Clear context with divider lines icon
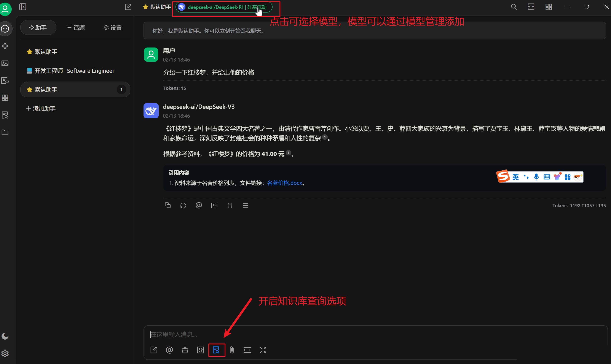The image size is (611, 364). click(x=247, y=350)
